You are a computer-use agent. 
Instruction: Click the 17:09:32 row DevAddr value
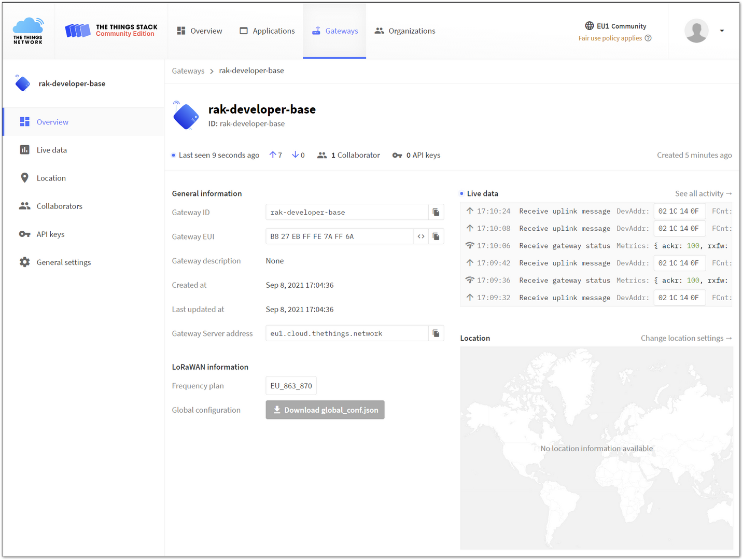[x=679, y=298]
